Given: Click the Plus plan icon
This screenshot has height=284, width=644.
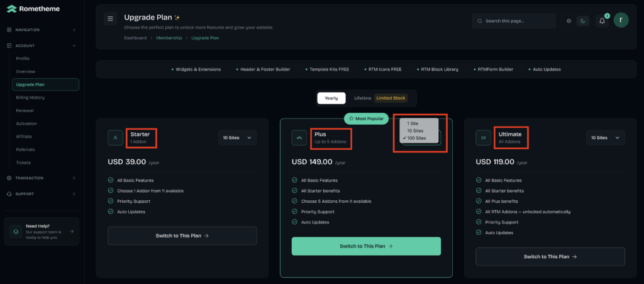Looking at the screenshot, I should (299, 138).
